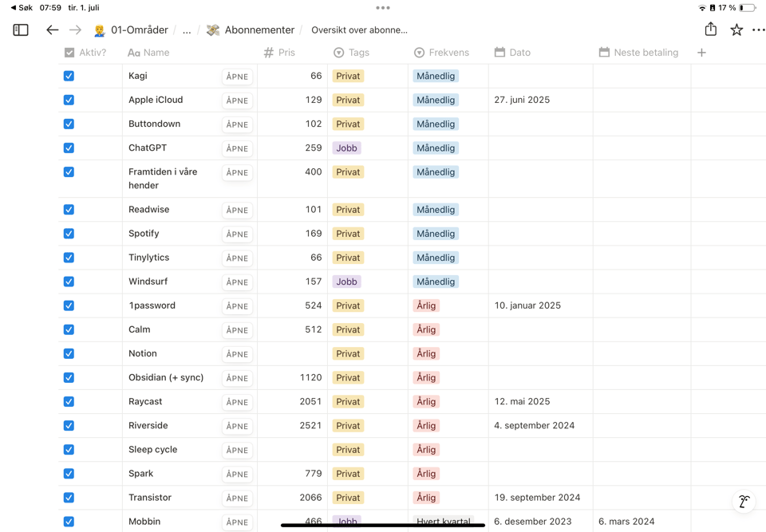Viewport: 766px width, 532px height.
Task: Go back with the left arrow
Action: coord(52,30)
